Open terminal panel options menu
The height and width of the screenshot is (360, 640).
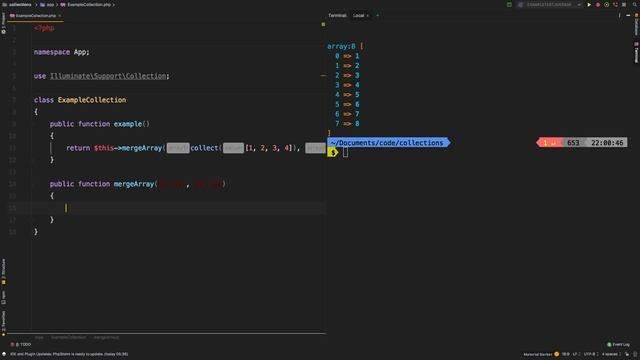point(619,16)
